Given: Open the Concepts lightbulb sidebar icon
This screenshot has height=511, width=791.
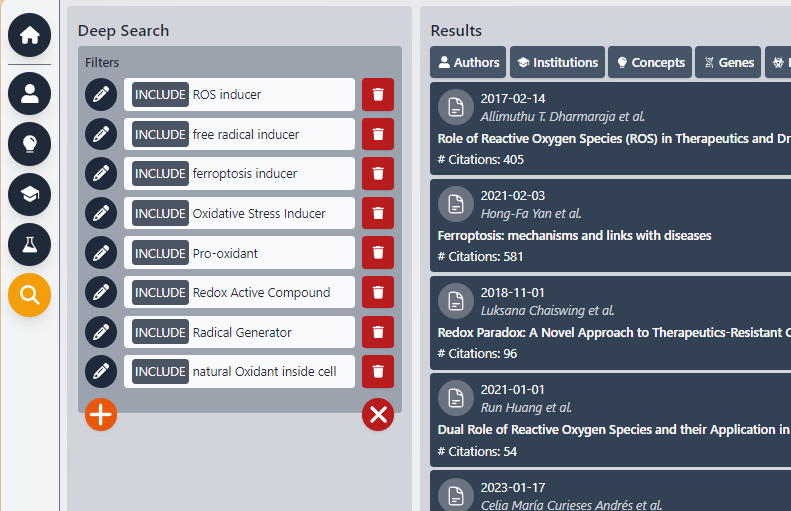Looking at the screenshot, I should pyautogui.click(x=29, y=144).
